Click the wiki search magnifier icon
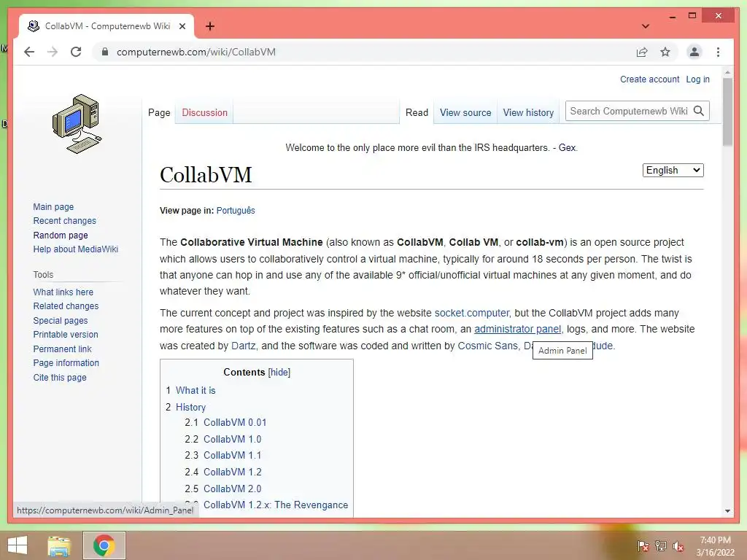 pyautogui.click(x=698, y=111)
